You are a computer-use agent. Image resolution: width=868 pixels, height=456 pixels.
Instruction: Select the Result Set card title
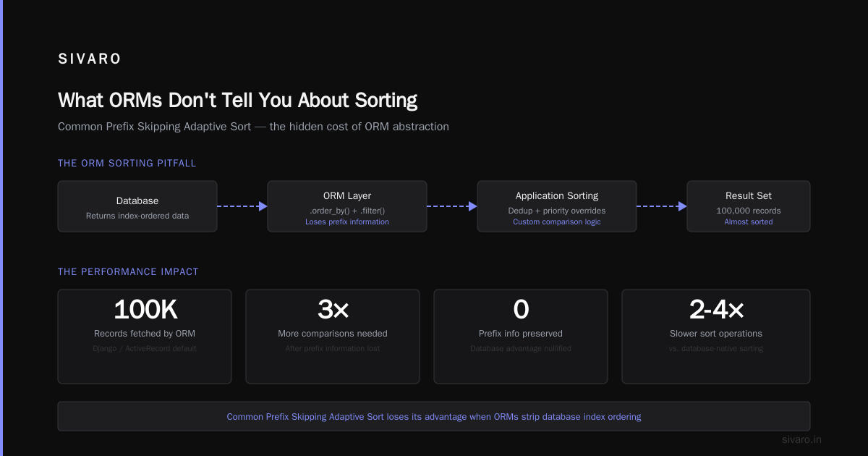749,195
